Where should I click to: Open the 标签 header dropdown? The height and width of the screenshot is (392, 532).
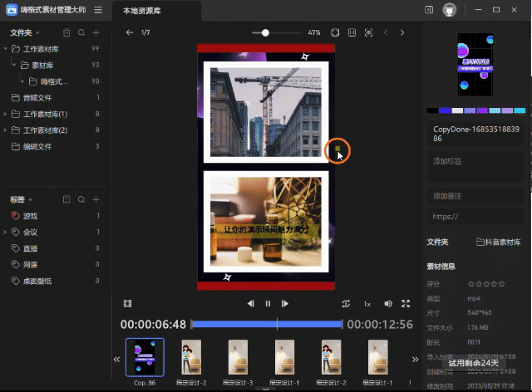coord(30,199)
